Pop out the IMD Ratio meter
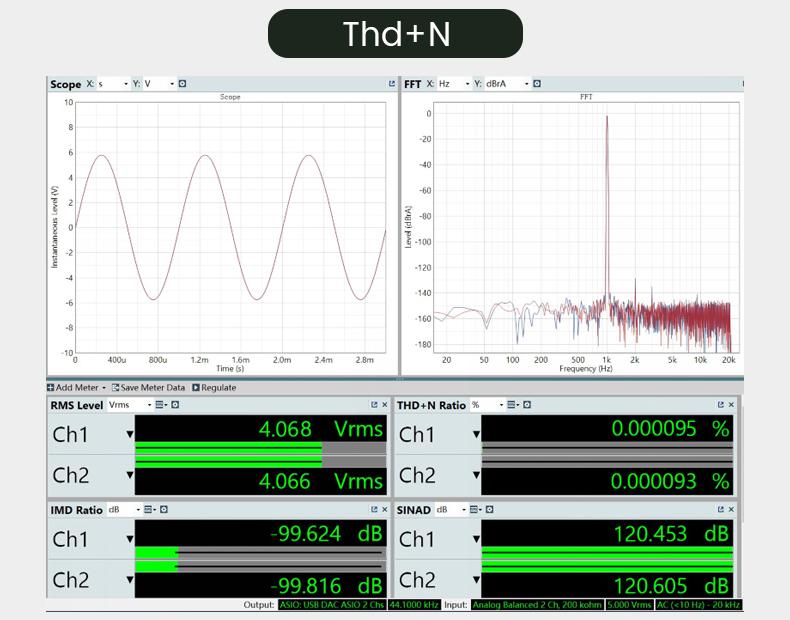Screen dimensions: 790x620 373,510
